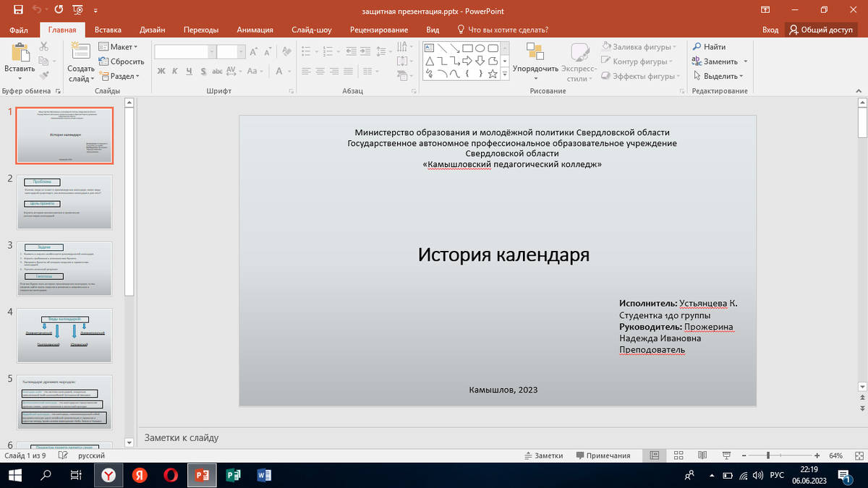Click the Вход (Sign in) link
The width and height of the screenshot is (868, 488).
pyautogui.click(x=770, y=30)
